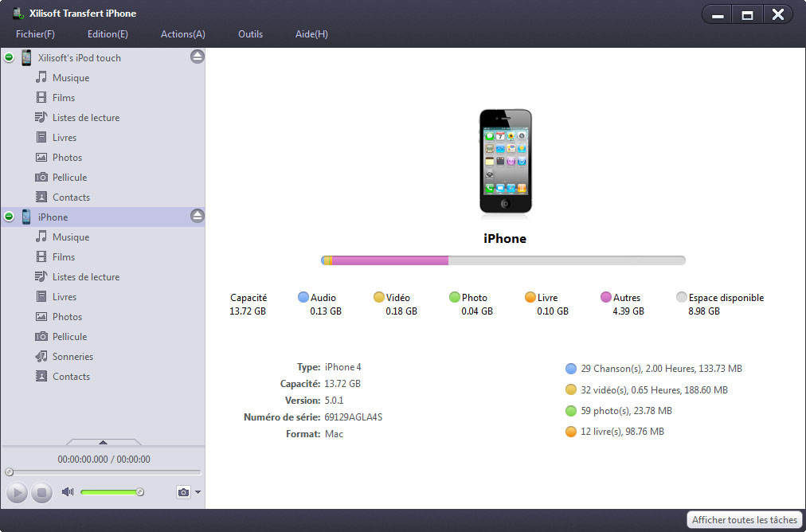The height and width of the screenshot is (532, 806).
Task: Click the bold iPhone name heading
Action: click(505, 238)
